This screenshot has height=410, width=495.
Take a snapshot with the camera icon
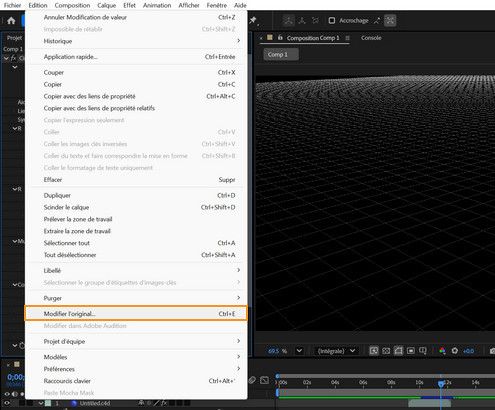(492, 351)
